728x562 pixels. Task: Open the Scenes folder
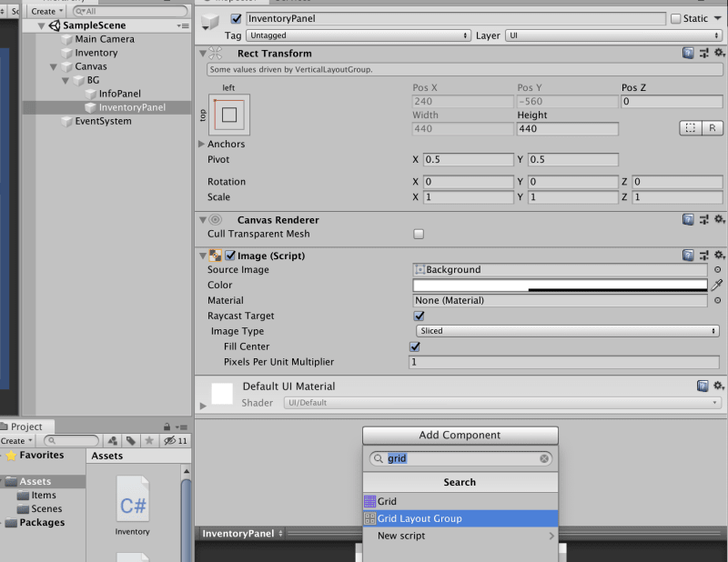46,508
